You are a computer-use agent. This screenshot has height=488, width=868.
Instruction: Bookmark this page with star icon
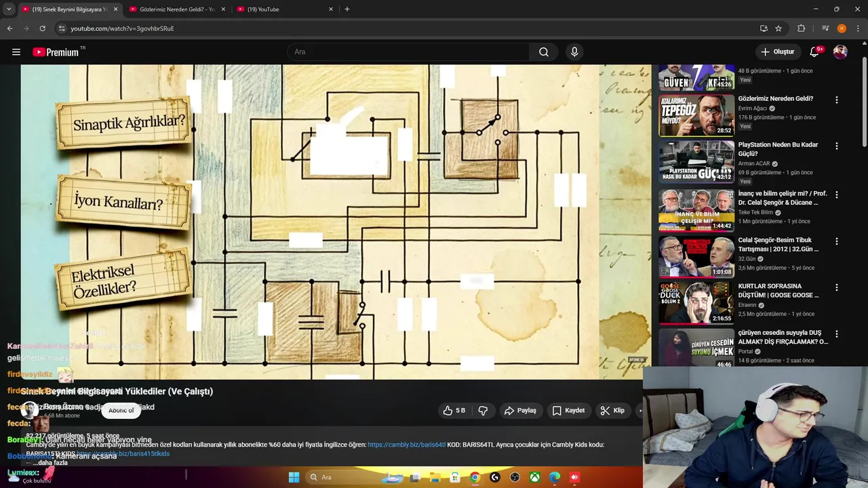click(778, 28)
